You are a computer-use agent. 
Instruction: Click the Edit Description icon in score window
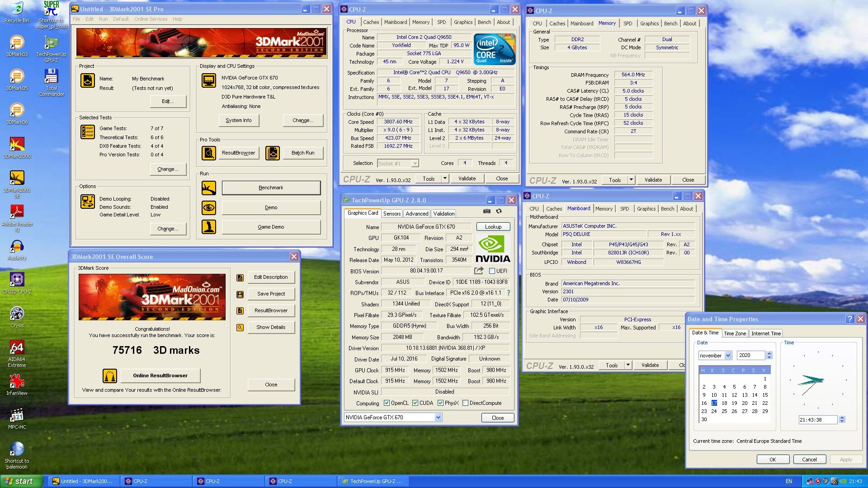(240, 277)
